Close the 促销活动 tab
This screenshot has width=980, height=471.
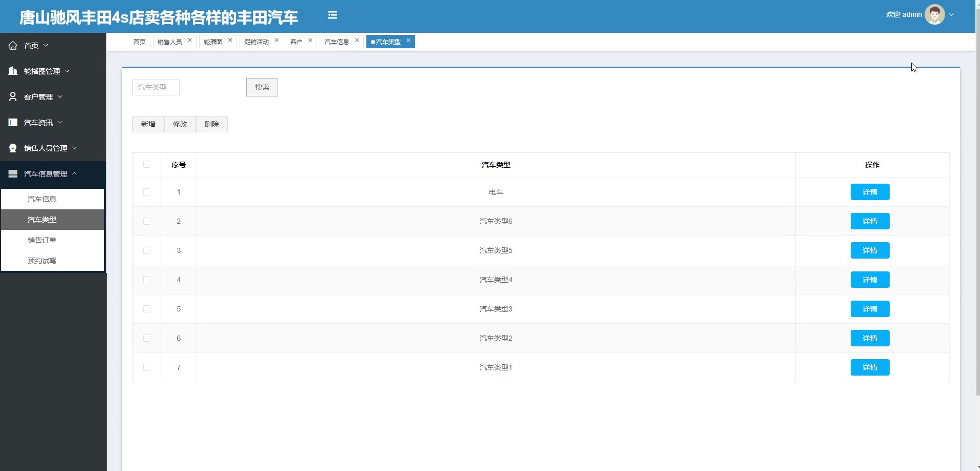(x=277, y=40)
